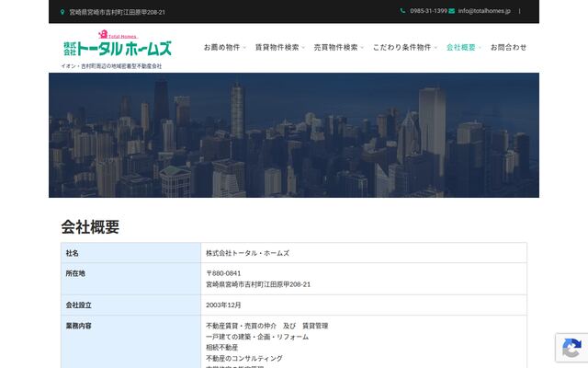Email info@totalhomes.jp link
The image size is (588, 368).
[x=484, y=11]
